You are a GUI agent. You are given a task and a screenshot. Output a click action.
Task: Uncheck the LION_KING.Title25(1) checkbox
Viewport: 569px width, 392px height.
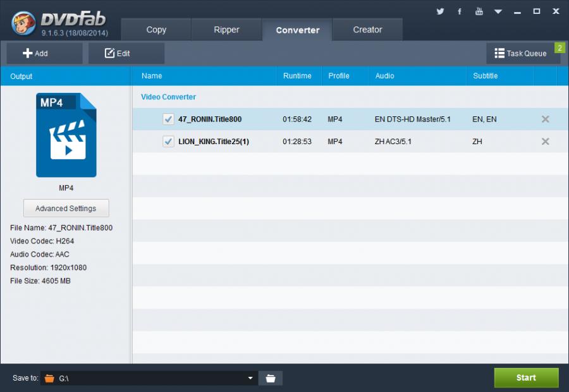168,142
